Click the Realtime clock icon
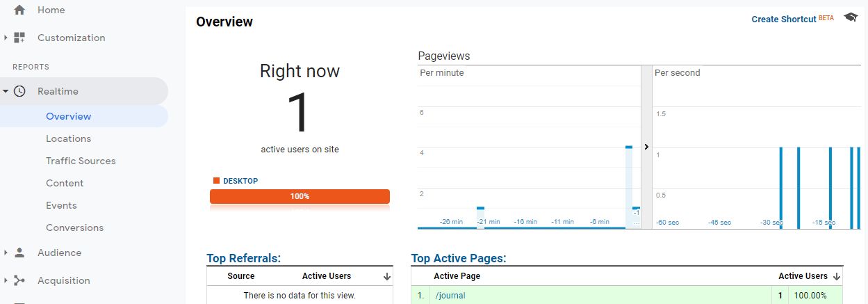 click(19, 91)
